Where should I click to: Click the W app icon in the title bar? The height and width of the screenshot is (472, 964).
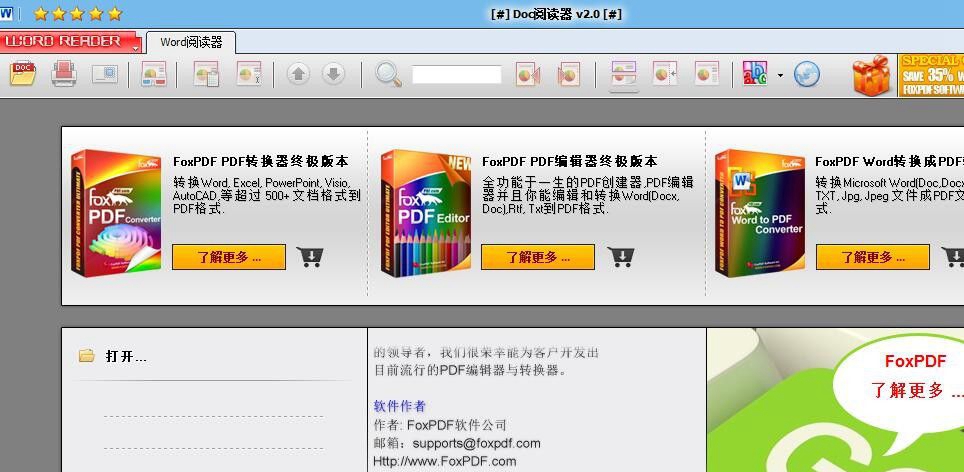pyautogui.click(x=6, y=14)
